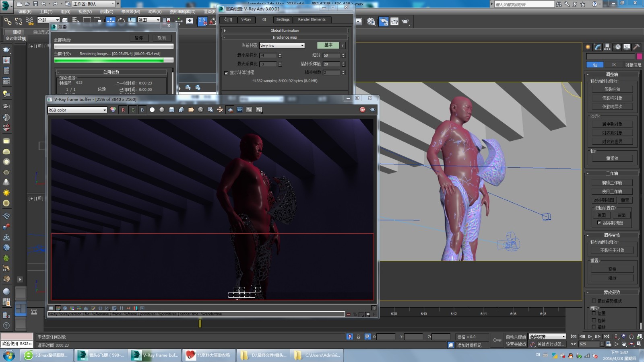Collapse 工作轴 rollout

(612, 173)
